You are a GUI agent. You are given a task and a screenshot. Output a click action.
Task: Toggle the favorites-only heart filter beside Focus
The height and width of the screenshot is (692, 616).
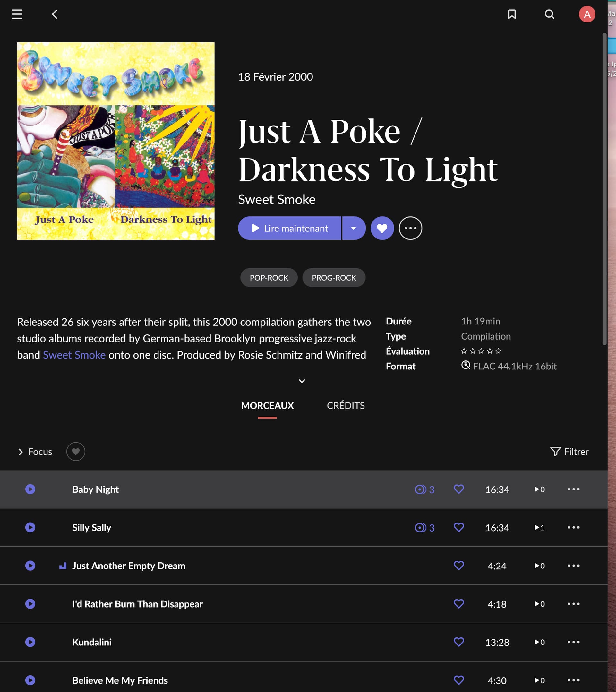75,452
